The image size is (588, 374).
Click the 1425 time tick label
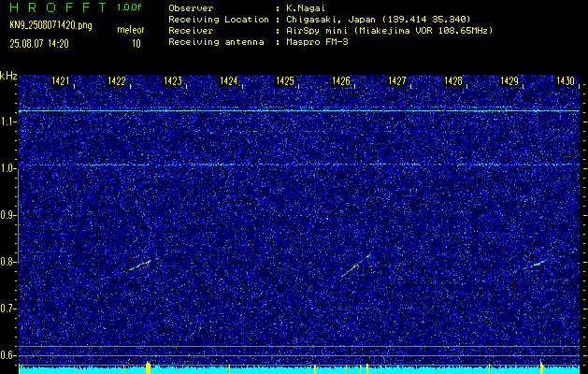[x=284, y=81]
